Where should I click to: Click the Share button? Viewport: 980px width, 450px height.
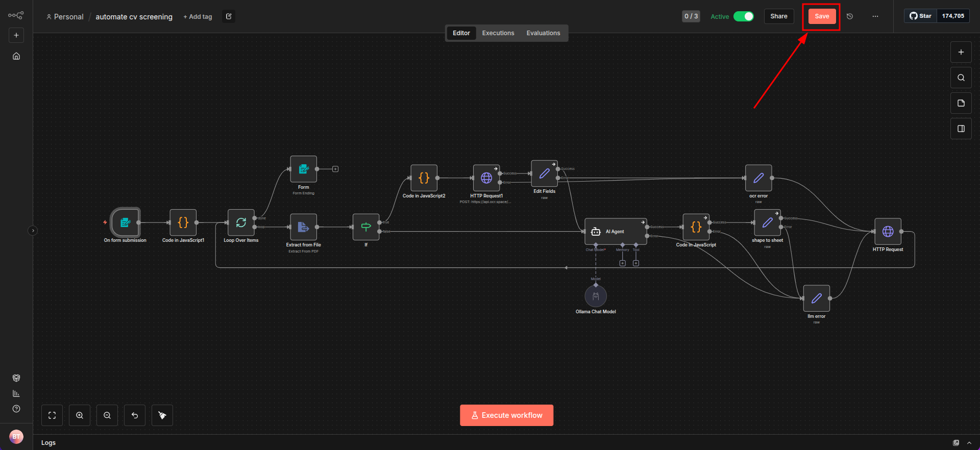[778, 16]
